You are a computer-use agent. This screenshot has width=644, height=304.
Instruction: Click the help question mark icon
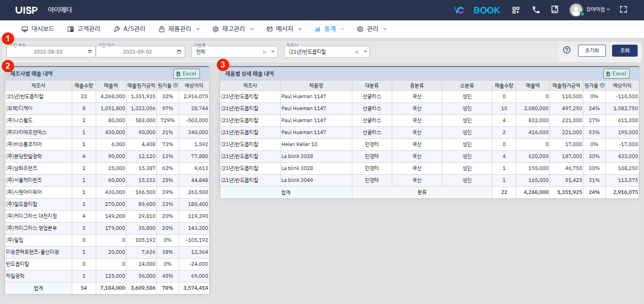567,50
